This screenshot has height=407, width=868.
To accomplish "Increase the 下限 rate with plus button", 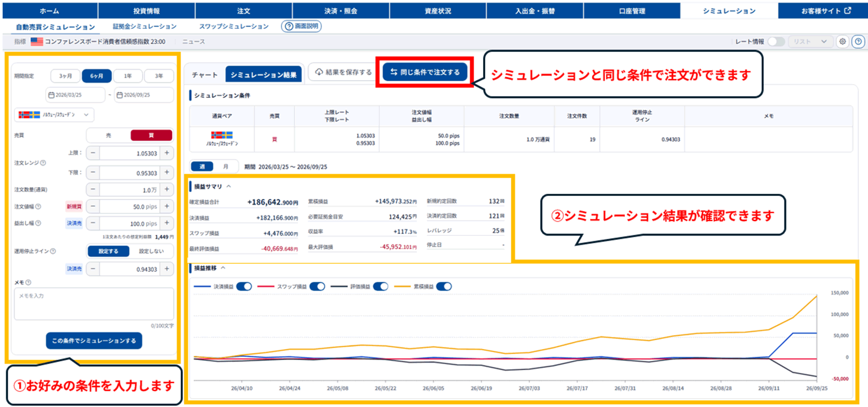I will 167,173.
